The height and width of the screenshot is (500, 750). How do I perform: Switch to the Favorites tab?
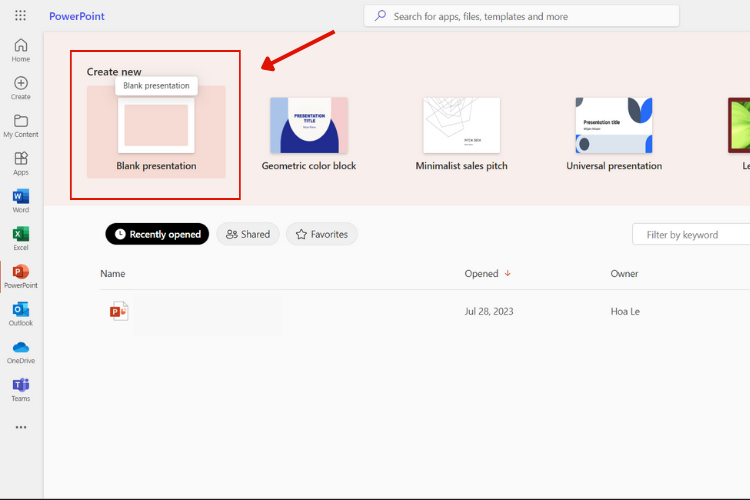[321, 234]
